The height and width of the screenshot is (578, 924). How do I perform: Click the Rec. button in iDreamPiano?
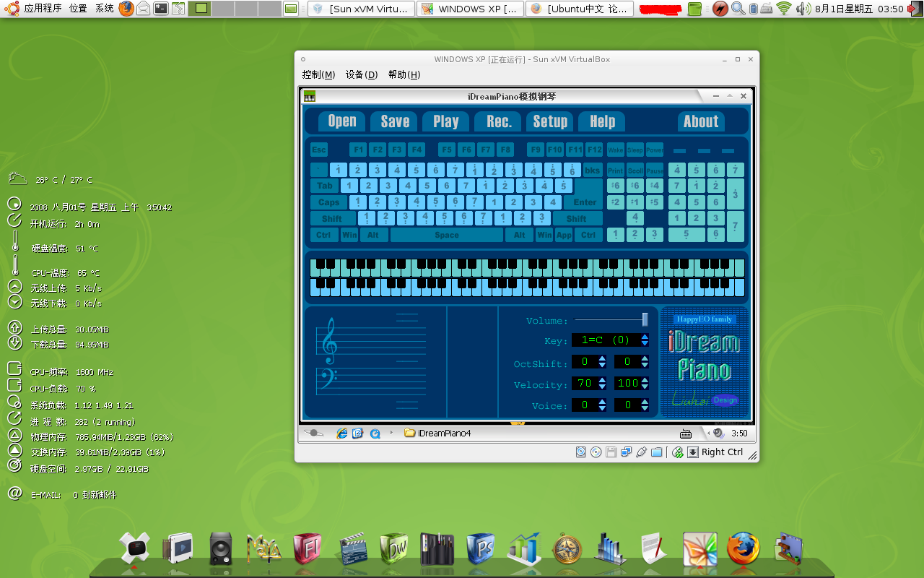(x=499, y=121)
